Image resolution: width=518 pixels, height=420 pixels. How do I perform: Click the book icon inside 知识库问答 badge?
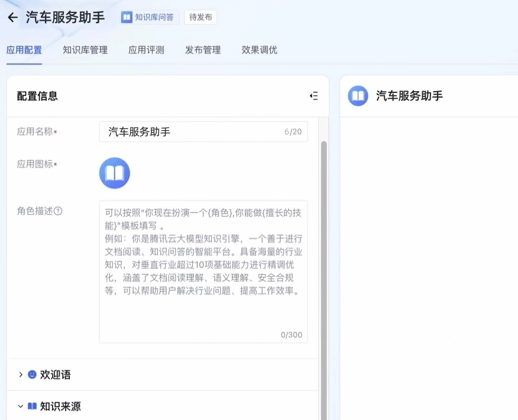pyautogui.click(x=127, y=17)
